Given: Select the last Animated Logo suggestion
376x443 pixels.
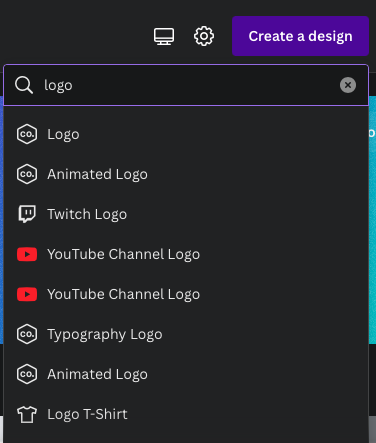Looking at the screenshot, I should click(186, 374).
